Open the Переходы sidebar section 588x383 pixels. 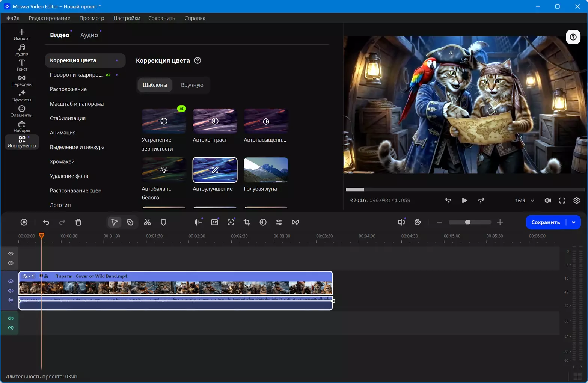point(22,81)
